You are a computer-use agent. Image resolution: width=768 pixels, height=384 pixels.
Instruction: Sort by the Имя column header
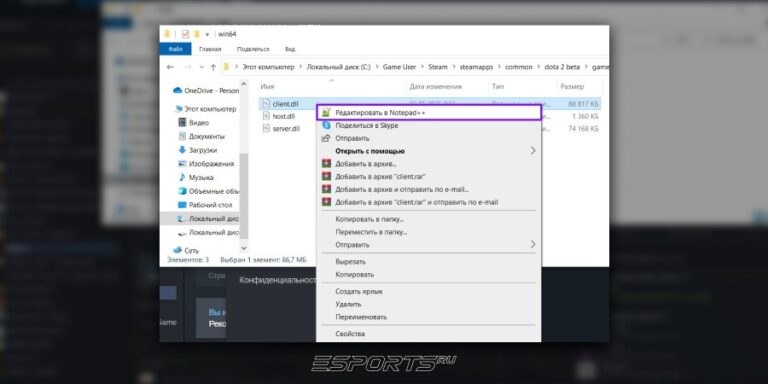[x=267, y=87]
